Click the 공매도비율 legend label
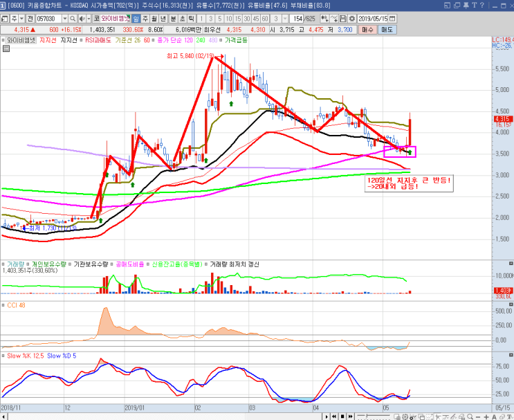 pyautogui.click(x=130, y=264)
